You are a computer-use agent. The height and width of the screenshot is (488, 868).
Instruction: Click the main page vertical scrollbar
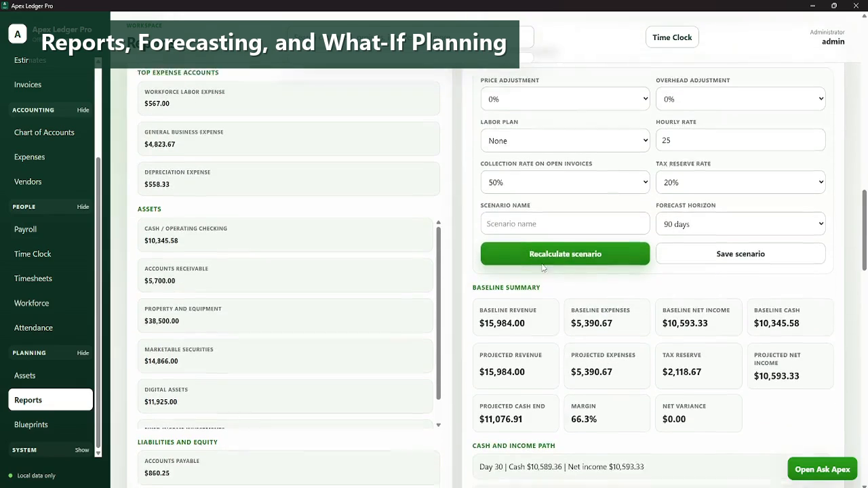(864, 230)
